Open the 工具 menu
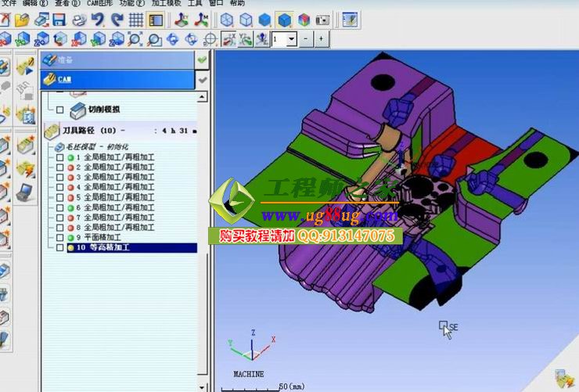 click(194, 3)
